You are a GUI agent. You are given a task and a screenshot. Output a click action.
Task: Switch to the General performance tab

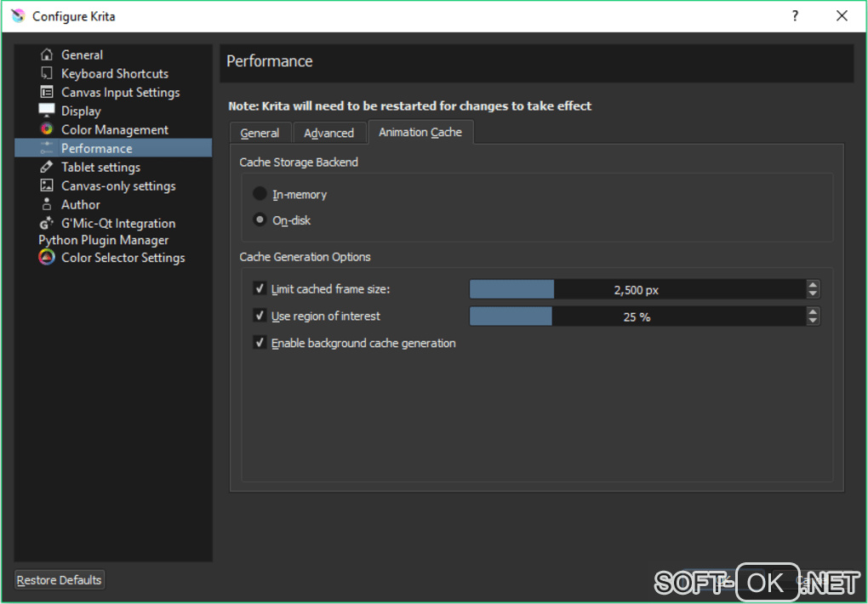coord(260,133)
